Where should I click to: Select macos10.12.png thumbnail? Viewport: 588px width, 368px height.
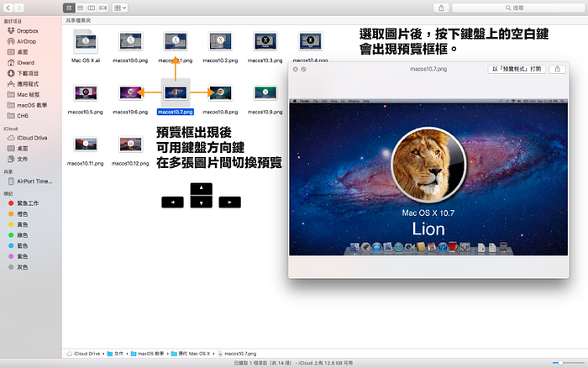click(x=130, y=144)
